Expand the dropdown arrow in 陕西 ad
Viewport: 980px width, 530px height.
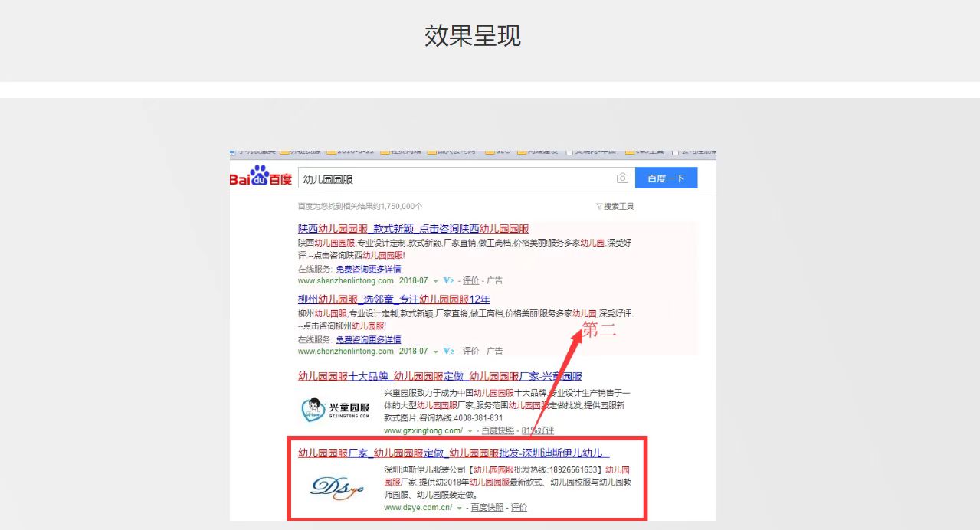coord(435,282)
